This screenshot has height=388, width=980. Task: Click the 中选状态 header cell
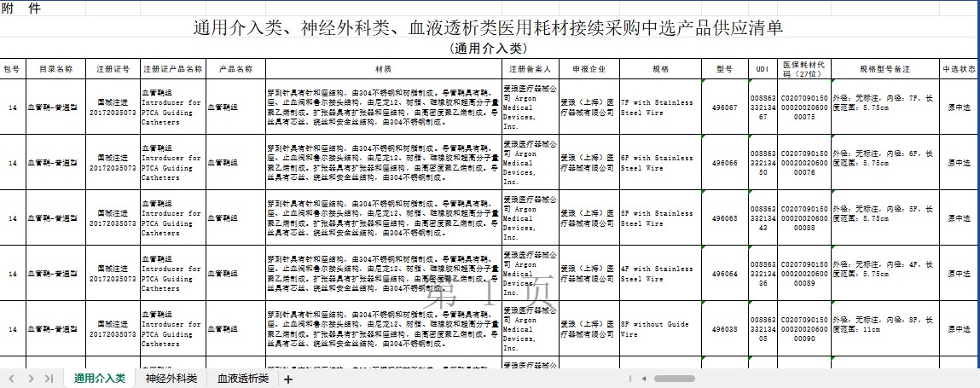[959, 69]
